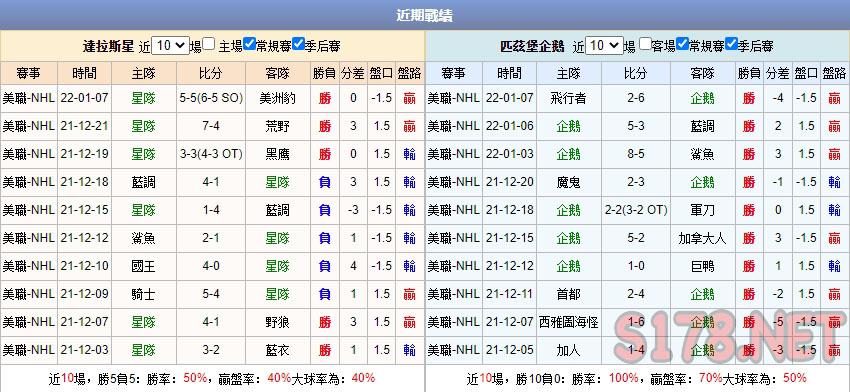Click 巨鴨 away team name
The image size is (850, 392).
(703, 266)
